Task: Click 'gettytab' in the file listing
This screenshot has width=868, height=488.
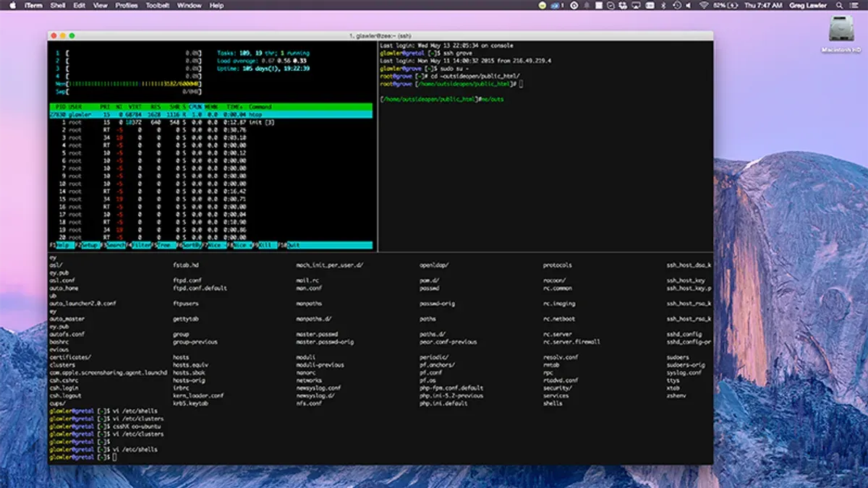Action: (x=185, y=319)
